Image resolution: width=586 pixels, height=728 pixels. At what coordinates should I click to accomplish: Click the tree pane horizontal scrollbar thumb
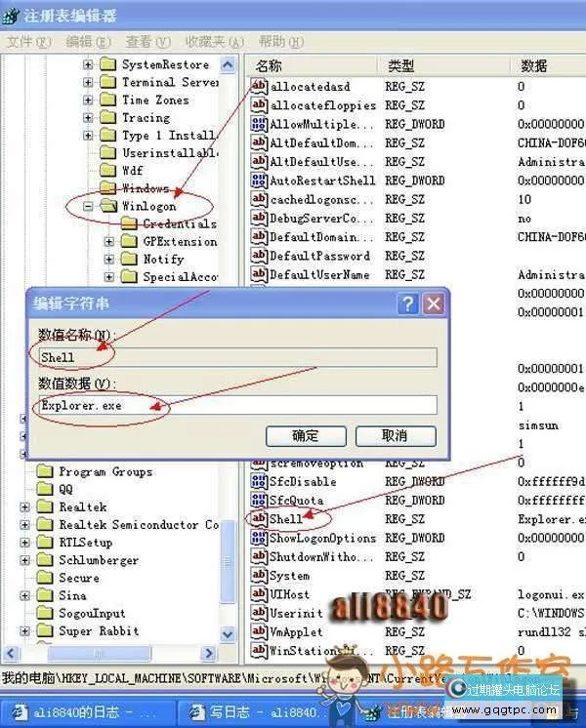[x=99, y=653]
